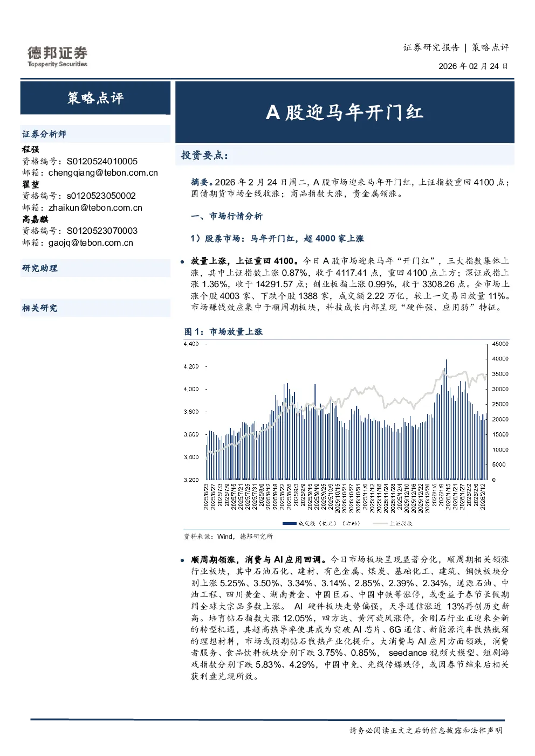Screen dimensions: 535x756
Task: Click the tallest volume bar in the chart
Action: [x=447, y=420]
